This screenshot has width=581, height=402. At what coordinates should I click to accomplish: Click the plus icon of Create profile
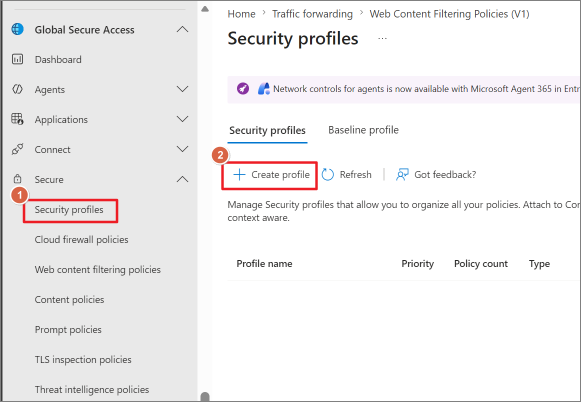tap(239, 175)
